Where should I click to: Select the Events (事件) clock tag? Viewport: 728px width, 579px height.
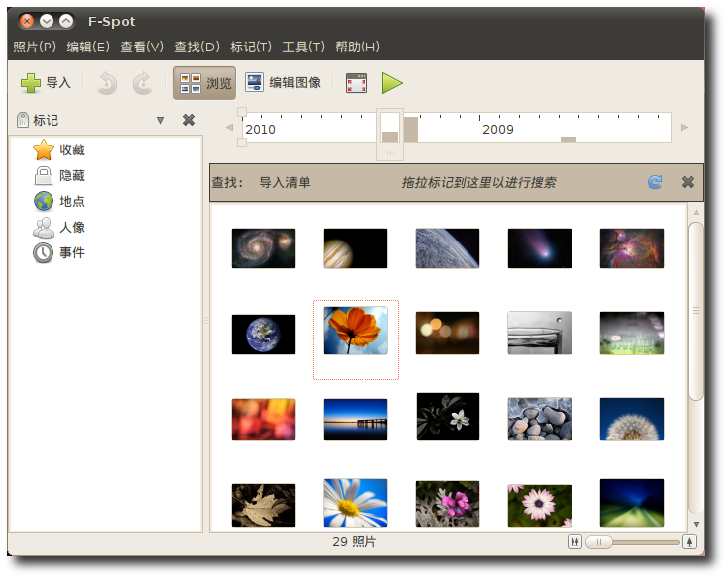[x=59, y=252]
